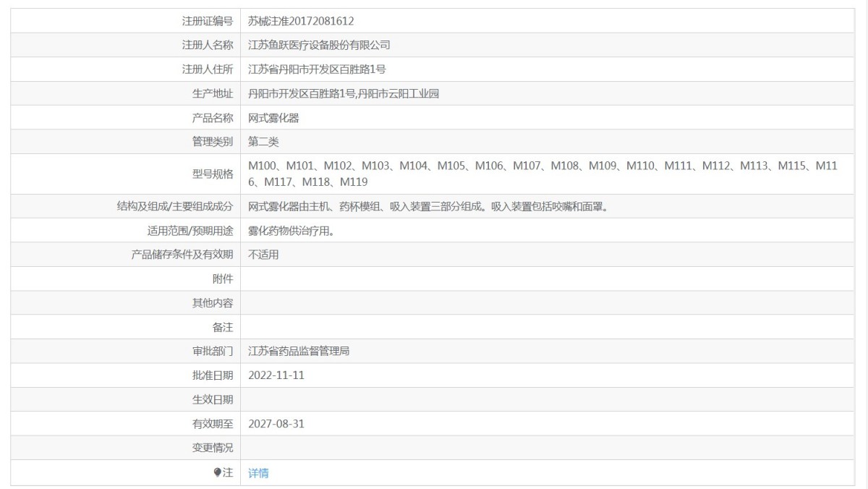The height and width of the screenshot is (489, 868).
Task: Click the 其他内容 label
Action: click(213, 303)
